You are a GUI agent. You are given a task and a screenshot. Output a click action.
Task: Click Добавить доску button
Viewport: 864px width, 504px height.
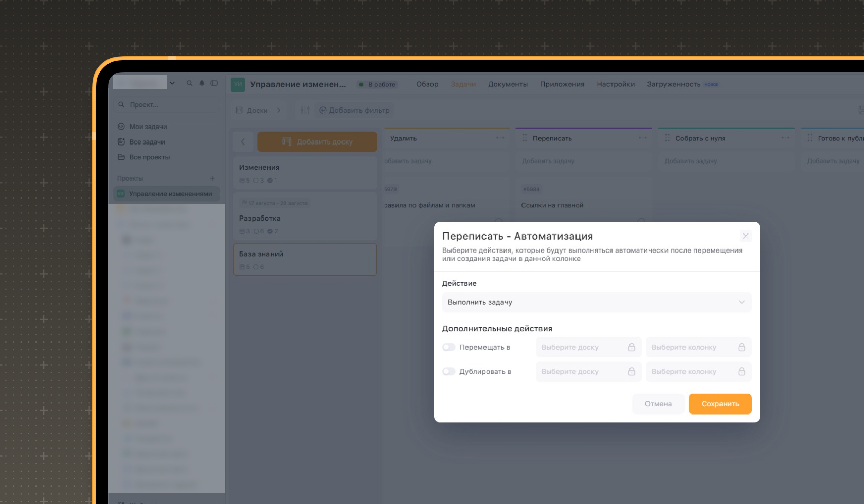(317, 141)
